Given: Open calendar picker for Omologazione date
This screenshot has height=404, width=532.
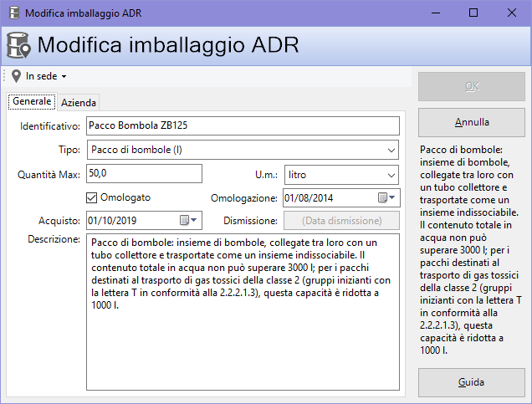Looking at the screenshot, I should pos(386,198).
